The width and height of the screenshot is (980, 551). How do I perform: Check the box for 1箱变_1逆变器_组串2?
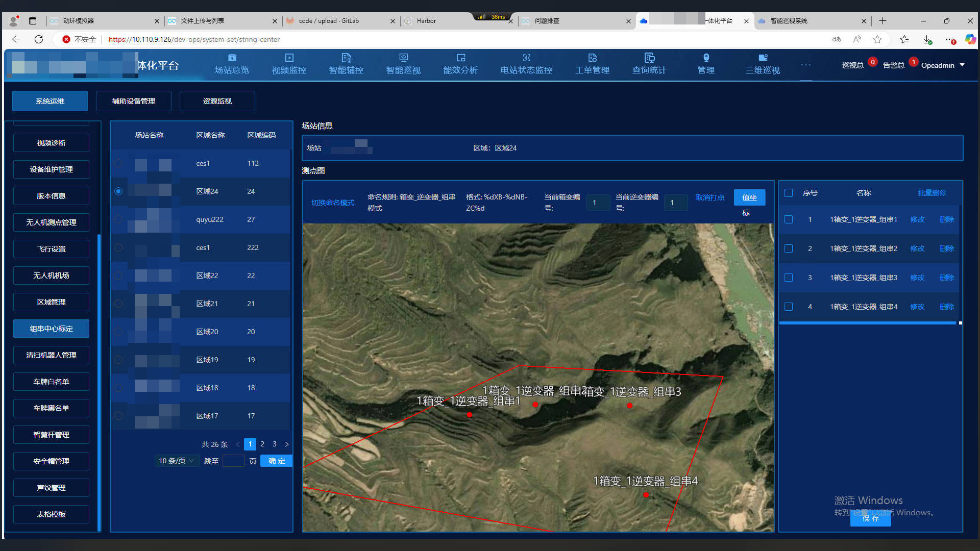tap(789, 248)
